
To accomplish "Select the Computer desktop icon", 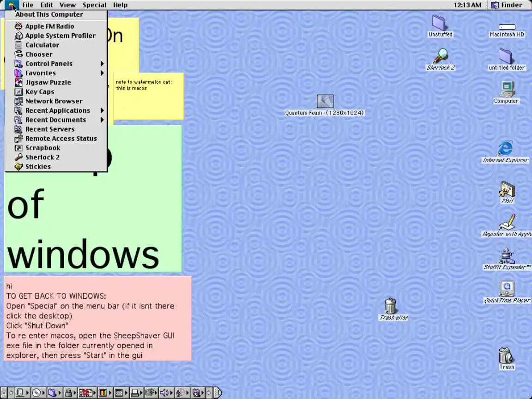I will pyautogui.click(x=506, y=92).
